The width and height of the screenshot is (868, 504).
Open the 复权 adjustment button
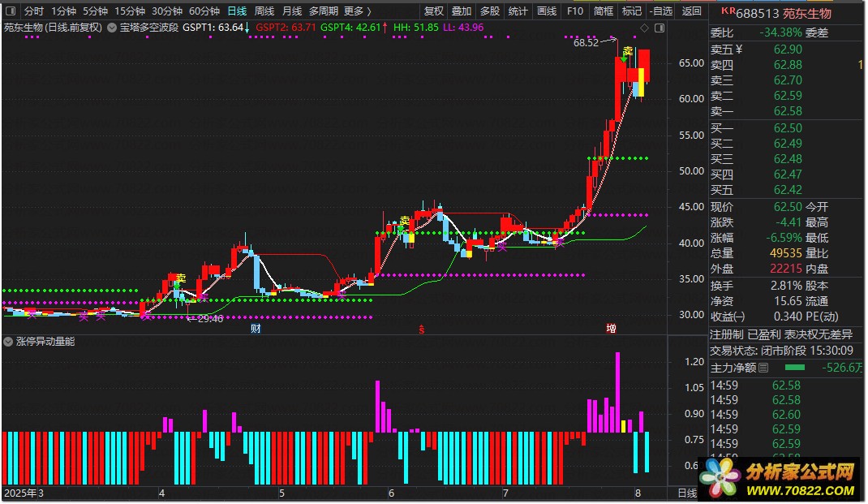(x=433, y=11)
